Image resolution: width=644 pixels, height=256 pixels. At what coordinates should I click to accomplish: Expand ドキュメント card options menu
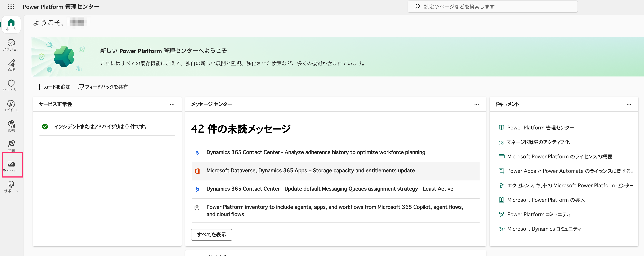[629, 104]
